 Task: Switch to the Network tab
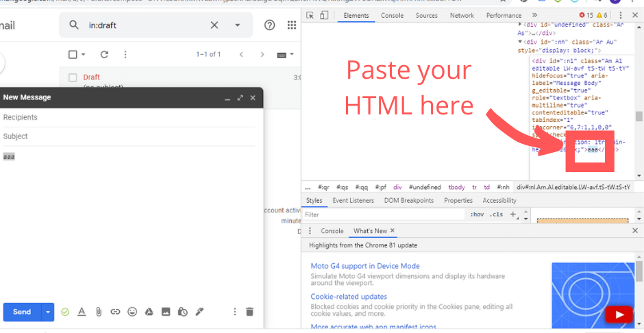[462, 15]
